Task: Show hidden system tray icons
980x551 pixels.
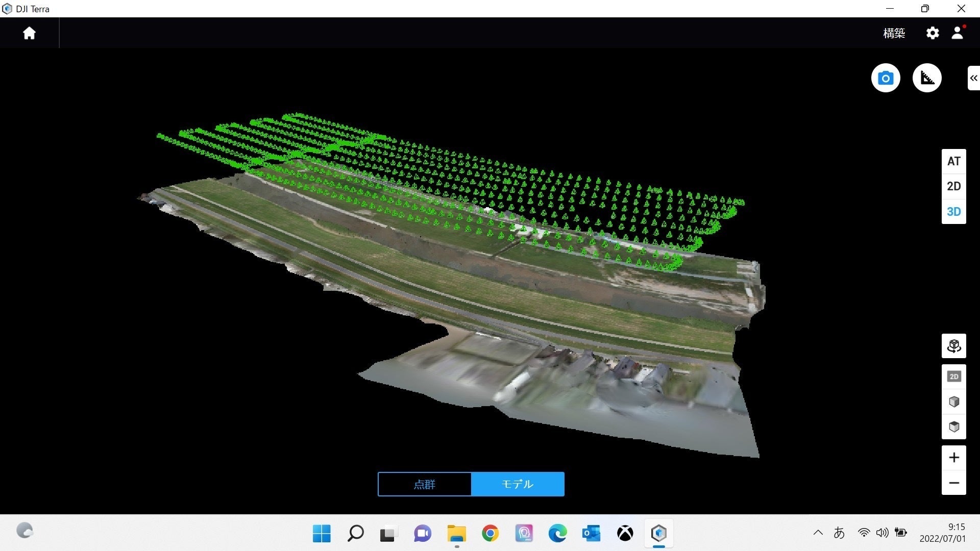Action: point(818,533)
